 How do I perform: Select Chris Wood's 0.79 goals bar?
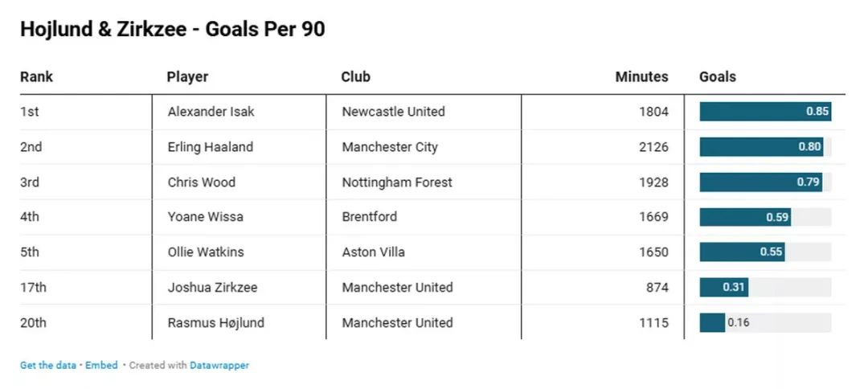(x=760, y=182)
